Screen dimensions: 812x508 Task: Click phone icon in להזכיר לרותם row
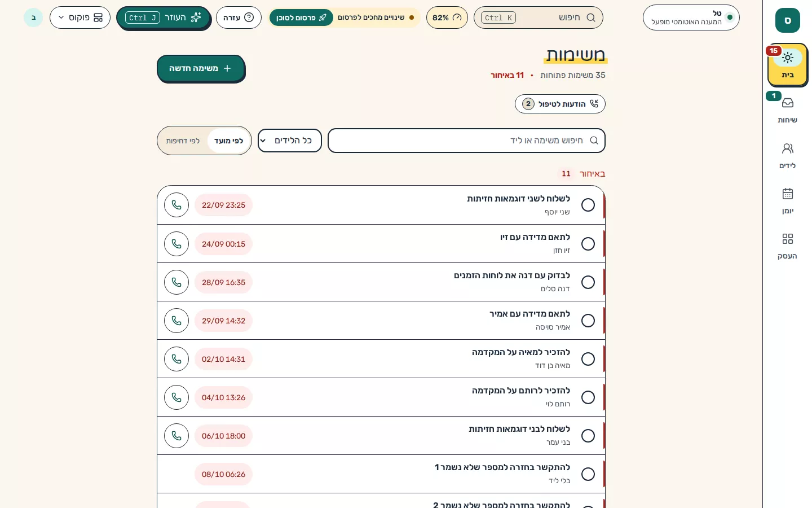pyautogui.click(x=176, y=397)
